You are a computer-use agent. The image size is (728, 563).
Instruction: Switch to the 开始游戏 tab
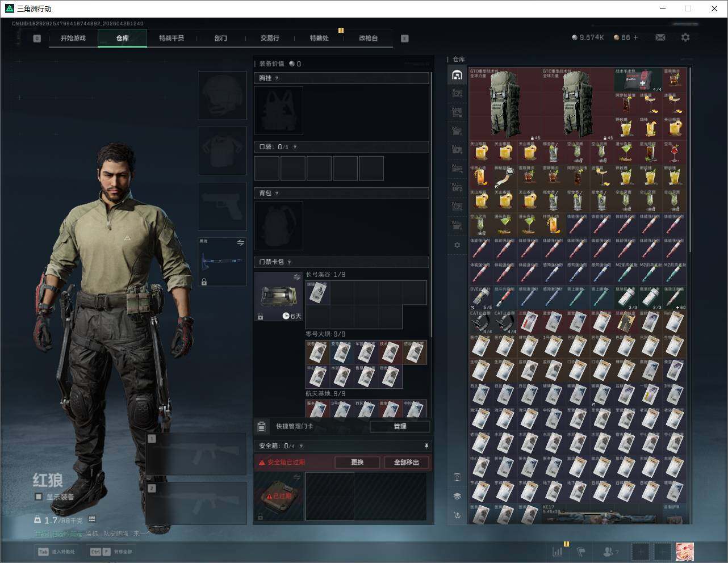tap(73, 38)
